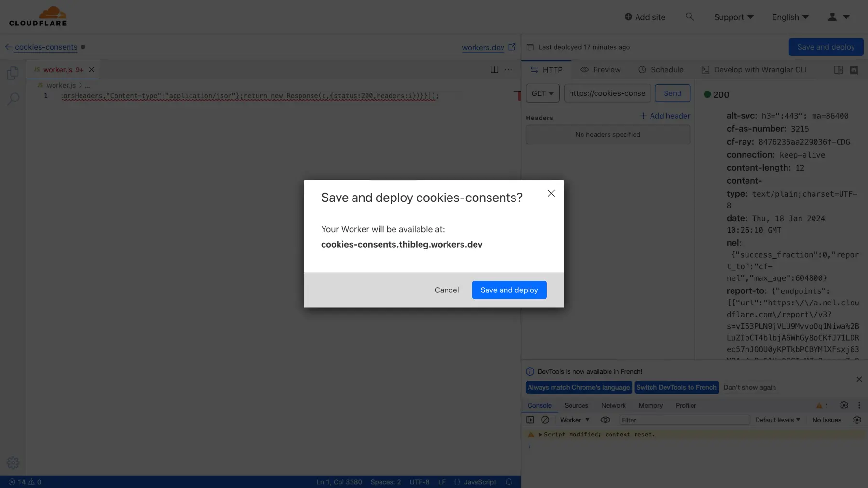
Task: Click worker.js in the breadcrumb
Action: [61, 85]
